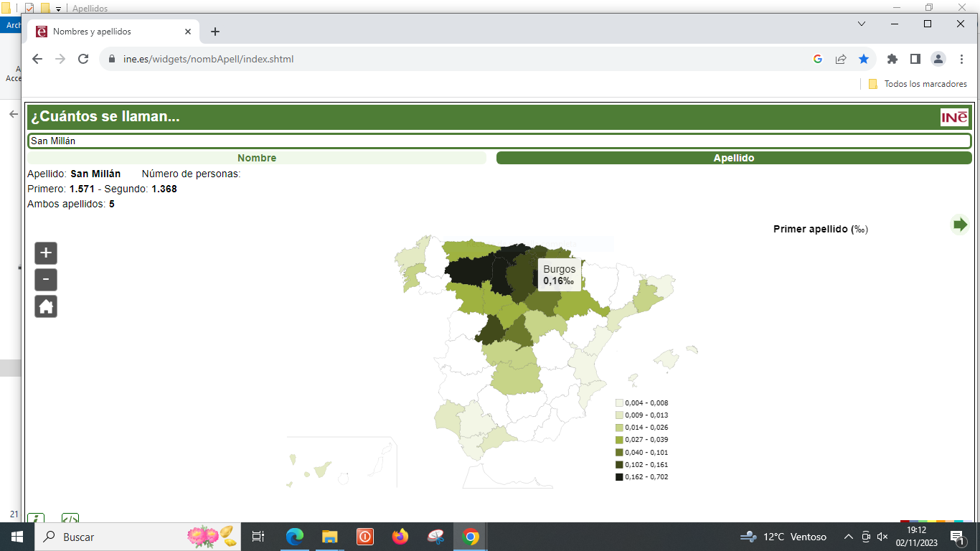Image resolution: width=980 pixels, height=551 pixels.
Task: Expand the tab search chevron
Action: point(862,24)
